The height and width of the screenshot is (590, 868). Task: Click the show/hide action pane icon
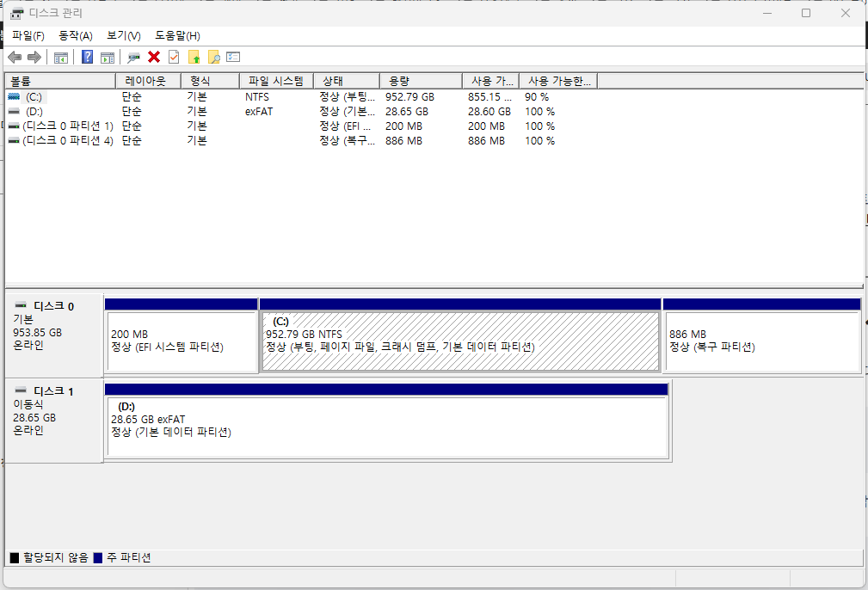coord(108,57)
